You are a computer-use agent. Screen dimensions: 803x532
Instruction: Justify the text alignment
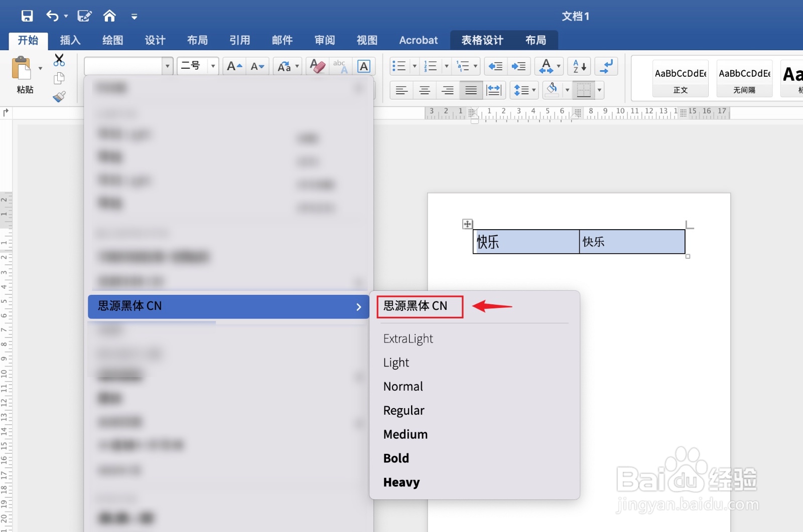pos(471,90)
